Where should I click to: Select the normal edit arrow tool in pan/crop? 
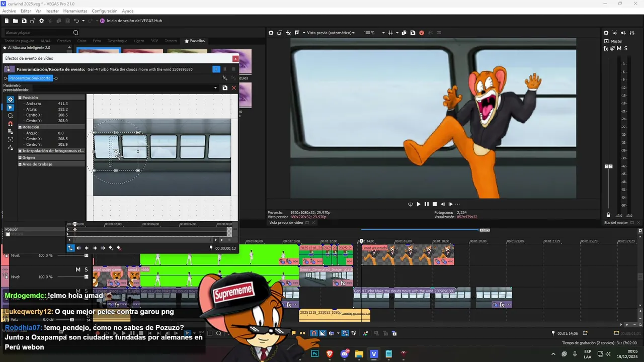tap(10, 108)
